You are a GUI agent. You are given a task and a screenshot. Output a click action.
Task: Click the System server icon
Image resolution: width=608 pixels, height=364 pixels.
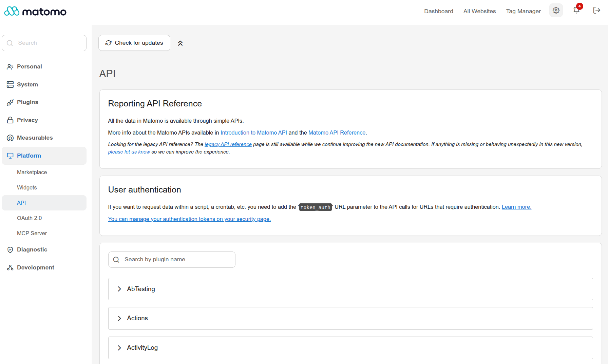pos(10,84)
